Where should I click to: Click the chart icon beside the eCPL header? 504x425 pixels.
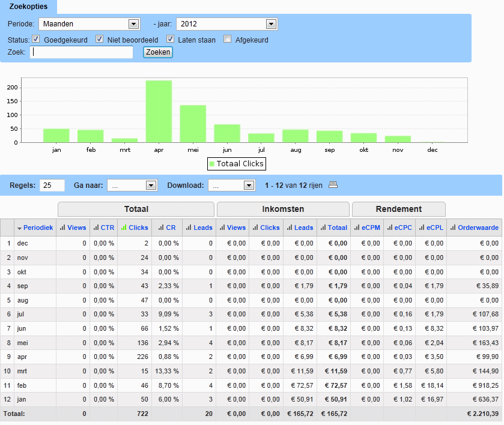[422, 228]
